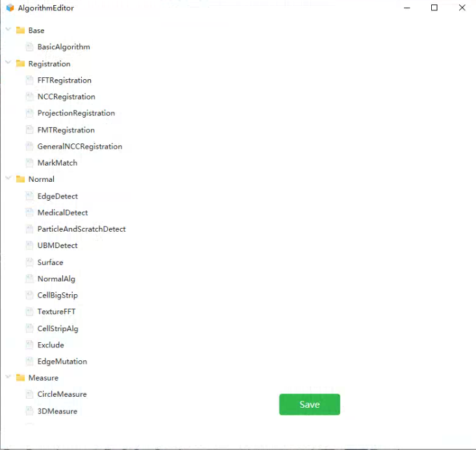The image size is (476, 450).
Task: Select the FMTRegistration algorithm
Action: click(x=66, y=130)
